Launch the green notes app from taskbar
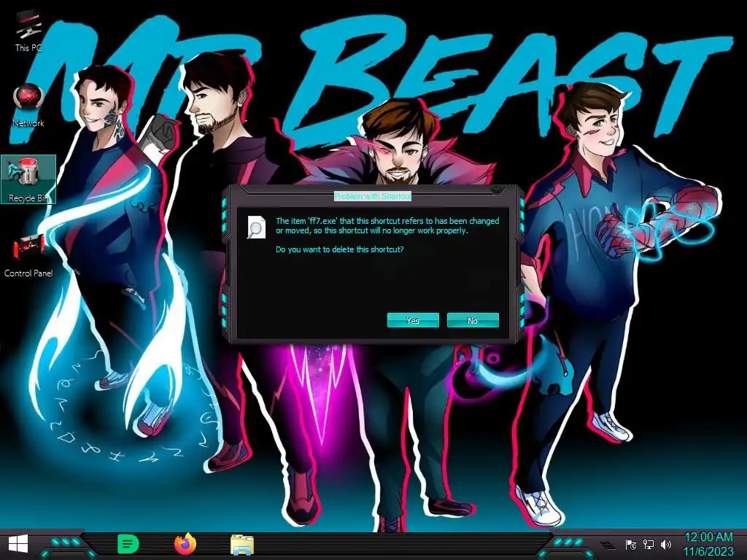 pos(128,544)
